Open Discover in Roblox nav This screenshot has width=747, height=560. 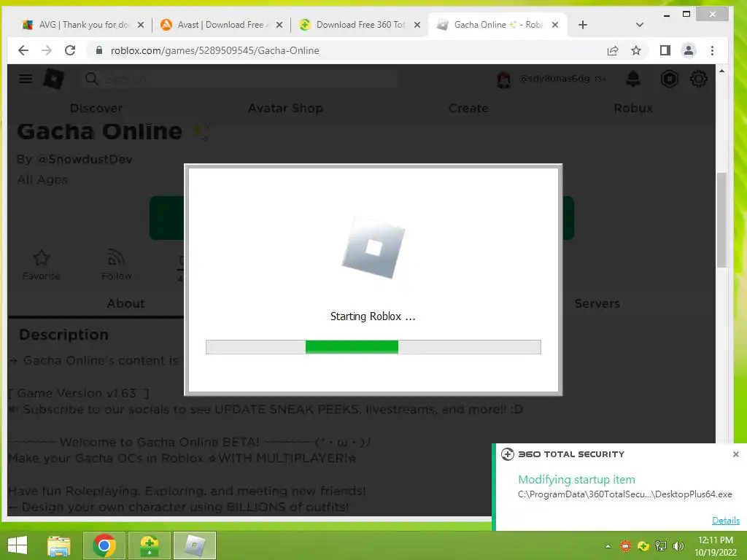tap(96, 108)
